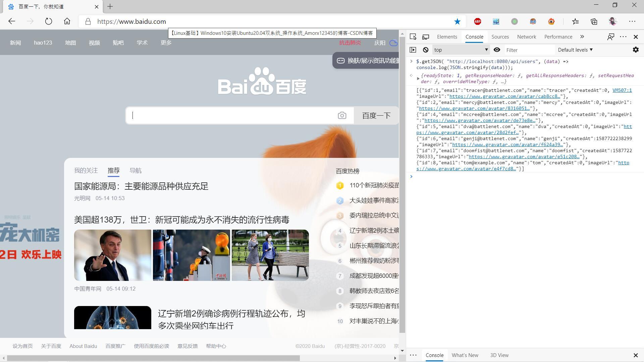The image size is (644, 362).
Task: Toggle device emulation mode icon
Action: pyautogui.click(x=426, y=37)
